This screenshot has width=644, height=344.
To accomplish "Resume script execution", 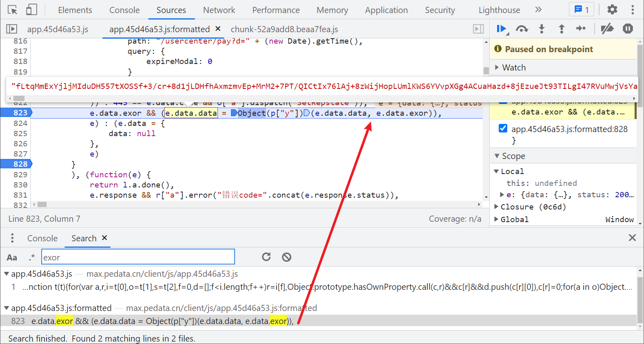I will click(501, 29).
